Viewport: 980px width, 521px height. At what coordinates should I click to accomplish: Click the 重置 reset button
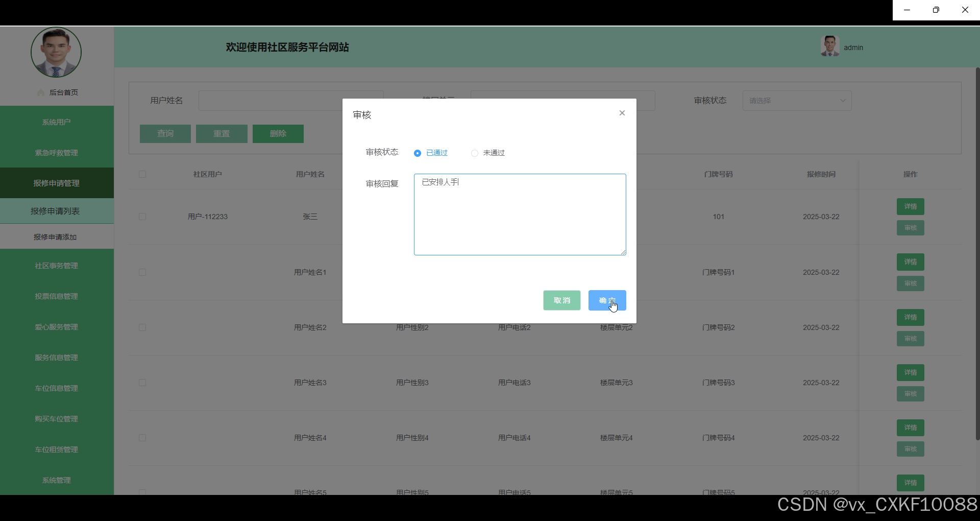(222, 134)
